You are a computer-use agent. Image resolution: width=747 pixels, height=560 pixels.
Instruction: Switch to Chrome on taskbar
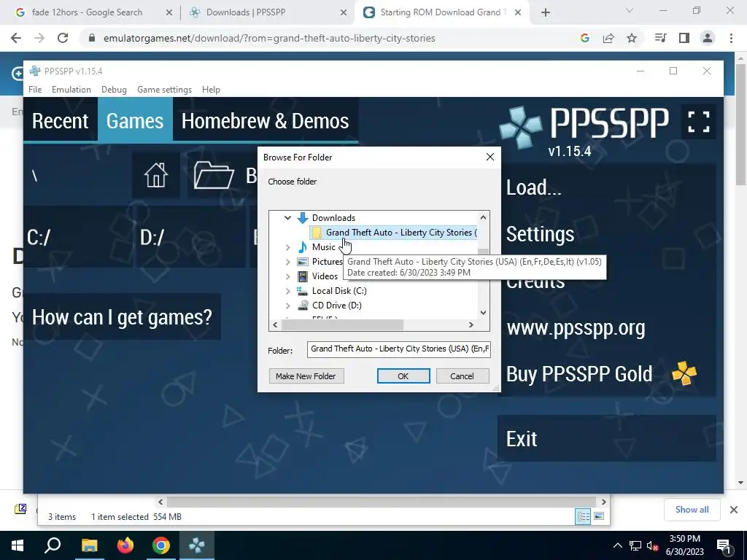click(161, 545)
